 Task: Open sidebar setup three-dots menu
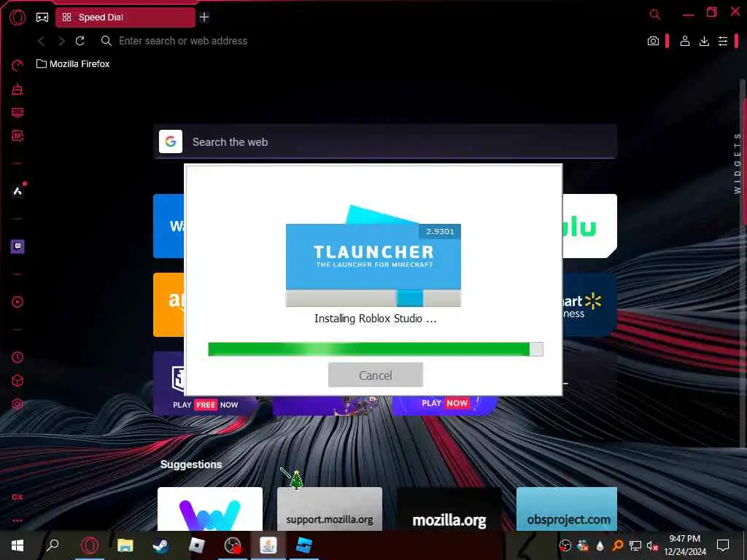point(18,521)
